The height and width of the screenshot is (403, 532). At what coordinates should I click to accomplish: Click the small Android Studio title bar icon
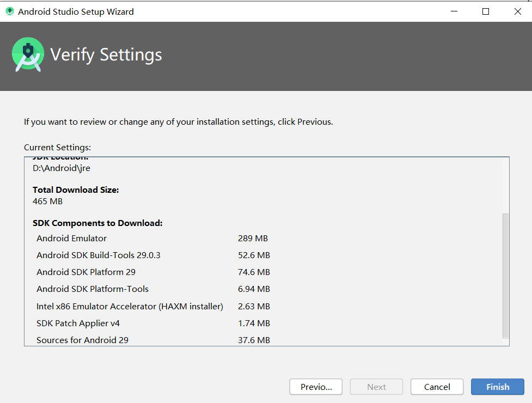[10, 11]
